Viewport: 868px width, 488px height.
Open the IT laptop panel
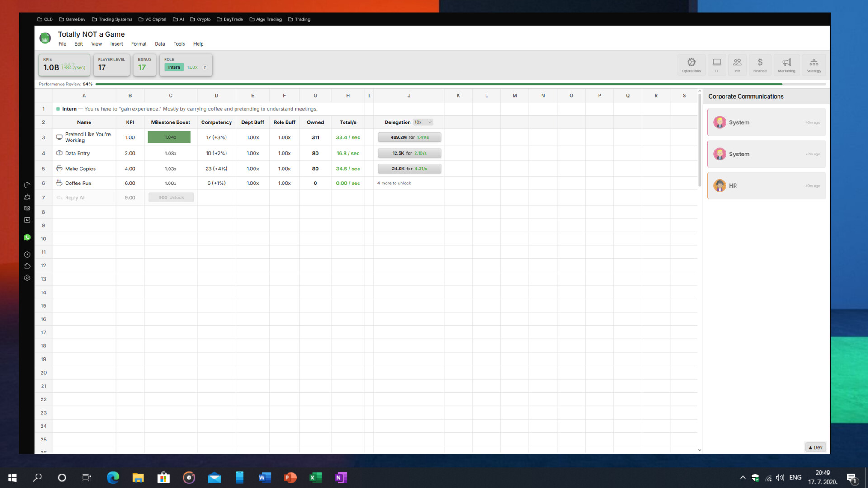click(x=717, y=65)
